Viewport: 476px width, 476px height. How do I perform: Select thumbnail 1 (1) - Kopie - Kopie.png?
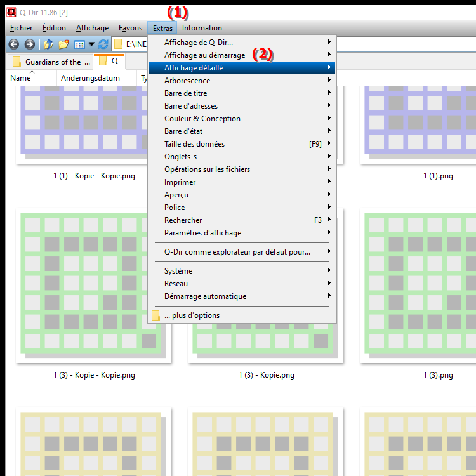[x=82, y=125]
